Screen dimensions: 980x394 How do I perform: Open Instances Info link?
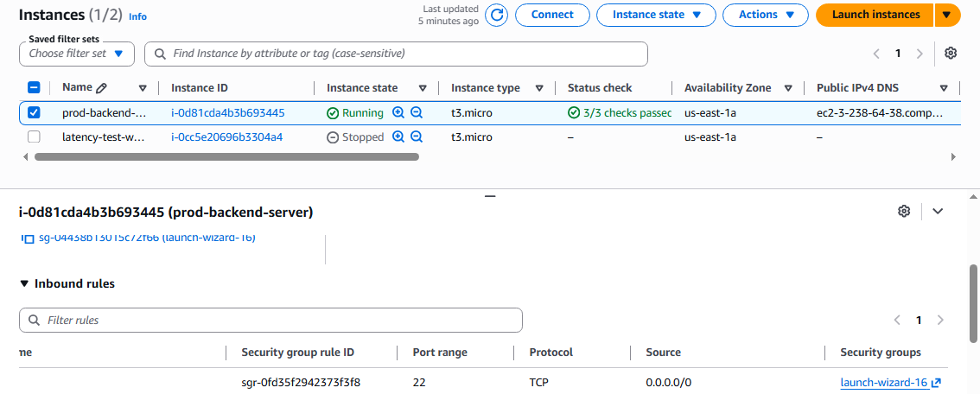(x=137, y=17)
